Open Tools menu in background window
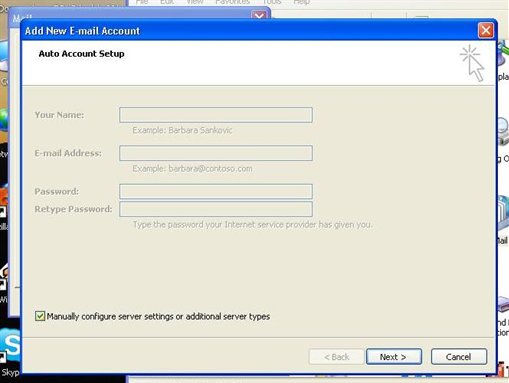The height and width of the screenshot is (383, 509). coord(272,2)
